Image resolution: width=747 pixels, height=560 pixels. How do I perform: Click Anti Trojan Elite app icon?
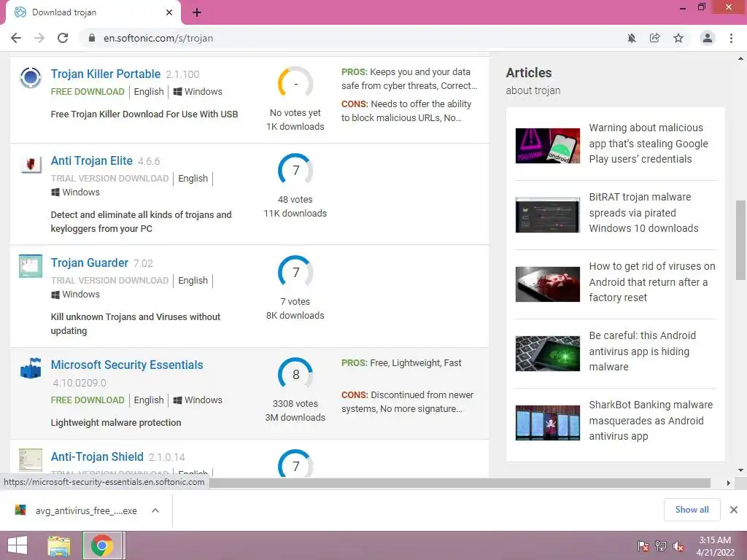31,164
